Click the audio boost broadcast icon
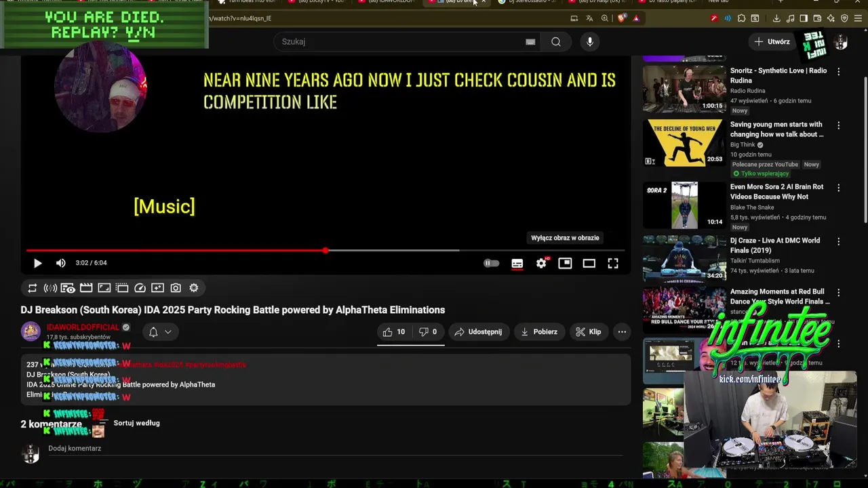The height and width of the screenshot is (488, 868). click(x=50, y=288)
